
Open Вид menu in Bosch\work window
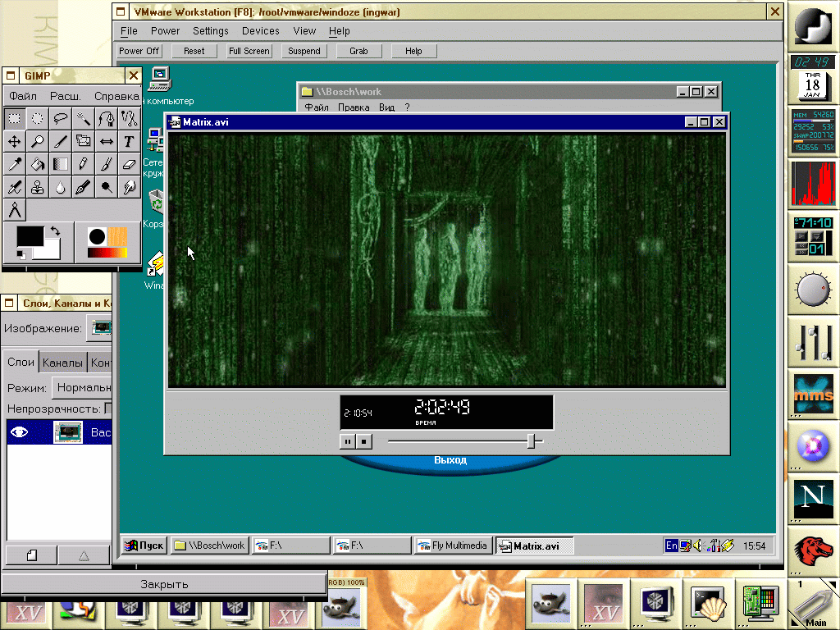coord(387,107)
